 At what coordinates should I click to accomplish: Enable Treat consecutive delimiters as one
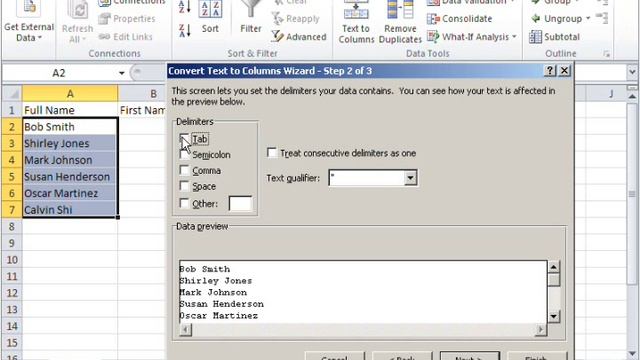[272, 153]
